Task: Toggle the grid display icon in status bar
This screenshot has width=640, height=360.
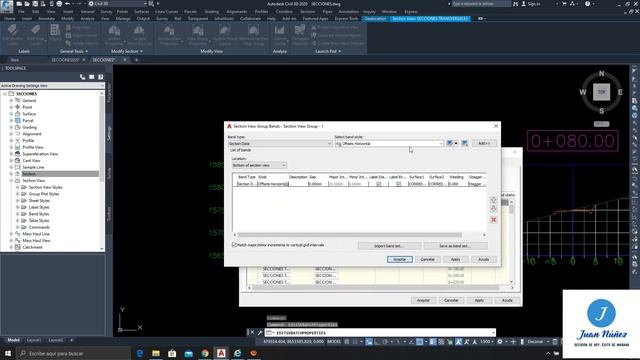Action: (347, 342)
